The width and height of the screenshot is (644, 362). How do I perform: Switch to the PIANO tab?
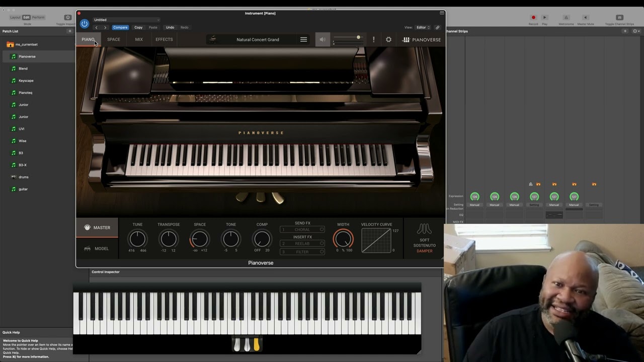coord(88,39)
